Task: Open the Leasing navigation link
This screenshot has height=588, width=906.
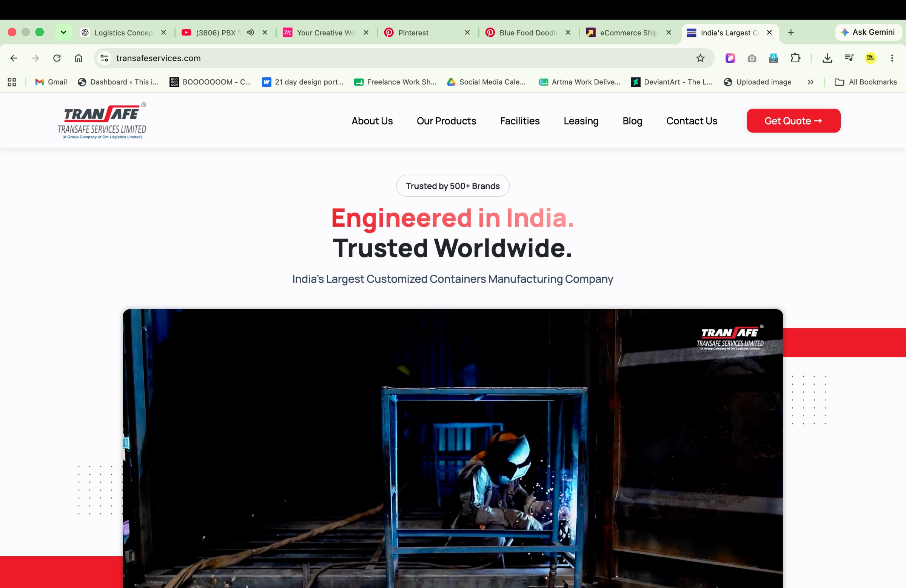Action: tap(581, 121)
